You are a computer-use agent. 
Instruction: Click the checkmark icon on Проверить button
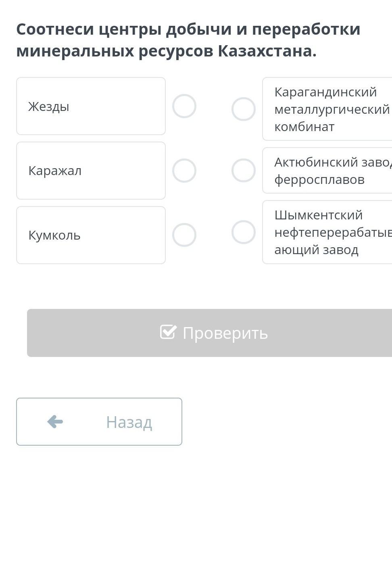pos(168,332)
